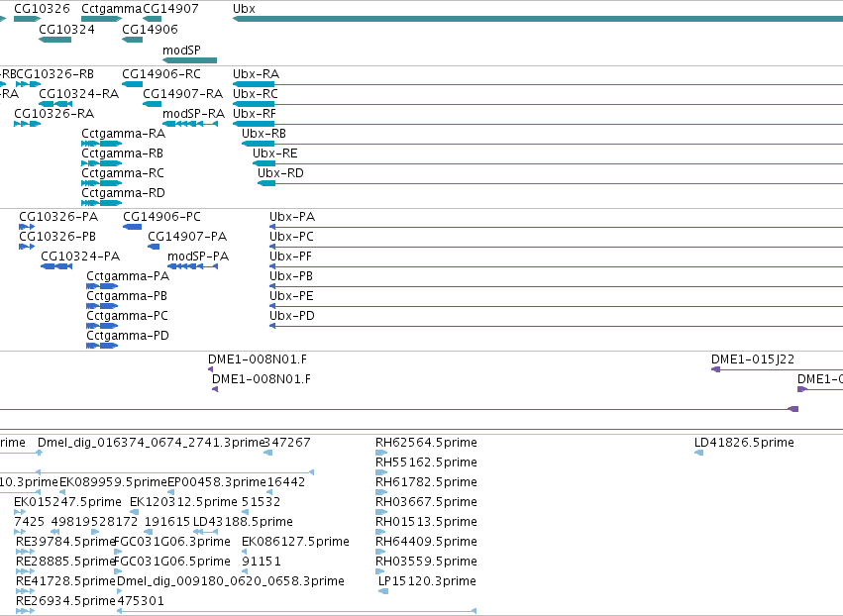Select the Ubx-PC protein line
The width and height of the screenshot is (843, 616).
556,247
